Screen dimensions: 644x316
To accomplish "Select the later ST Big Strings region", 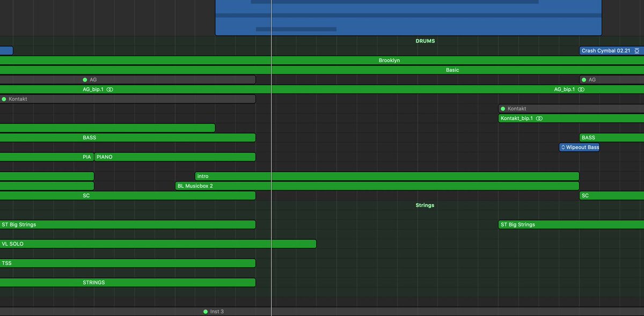I will pyautogui.click(x=571, y=225).
